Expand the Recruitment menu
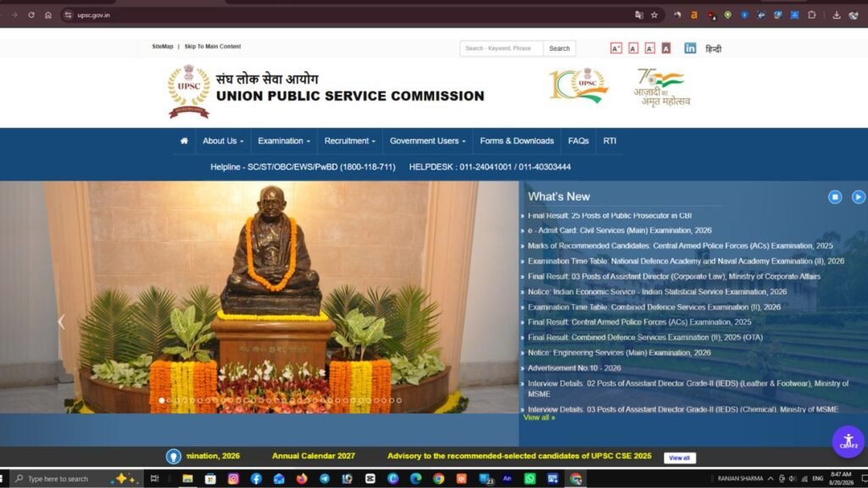The image size is (868, 488). (x=350, y=141)
